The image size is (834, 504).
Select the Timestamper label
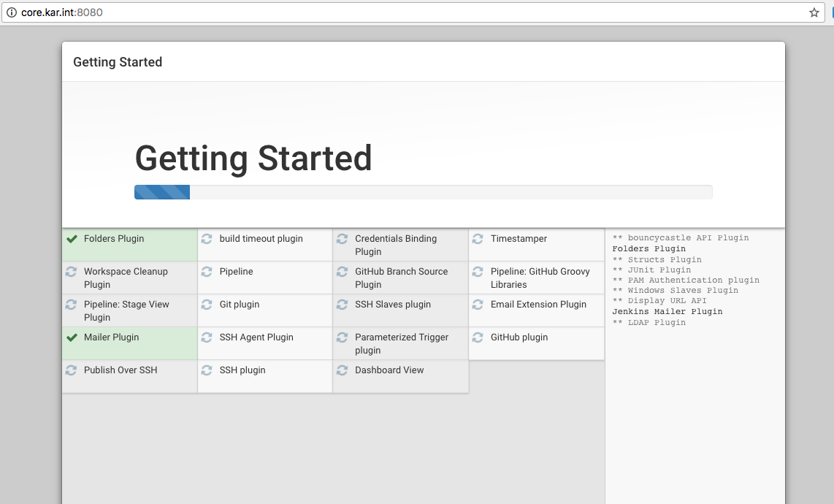coord(519,239)
